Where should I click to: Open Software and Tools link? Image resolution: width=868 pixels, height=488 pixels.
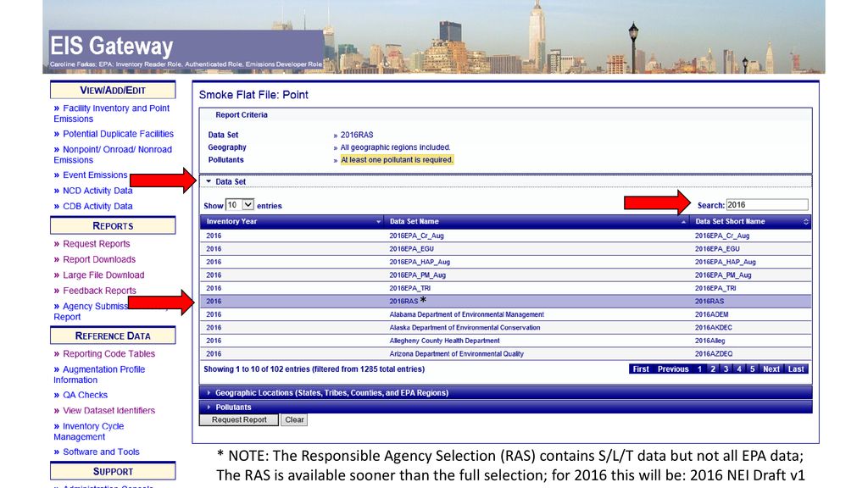(x=97, y=452)
